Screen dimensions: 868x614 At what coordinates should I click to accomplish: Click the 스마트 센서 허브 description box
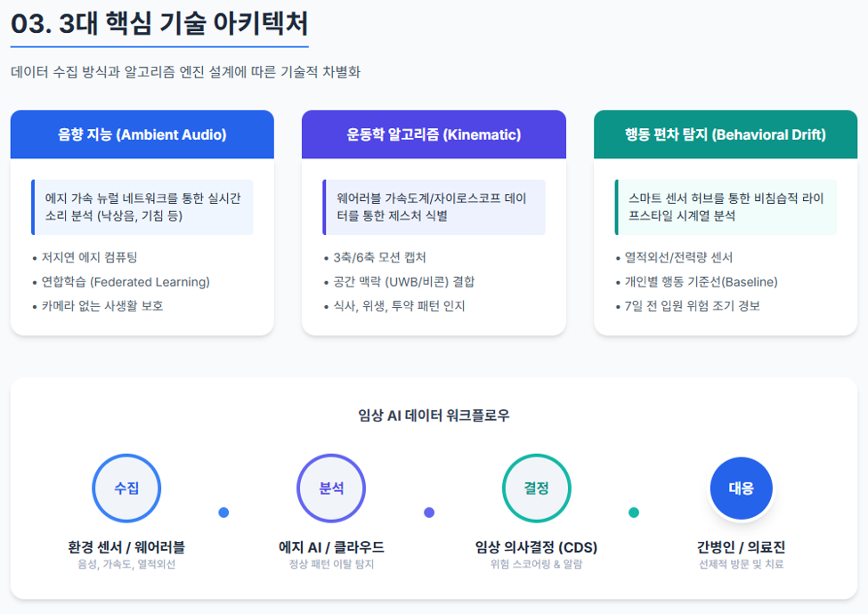point(726,206)
